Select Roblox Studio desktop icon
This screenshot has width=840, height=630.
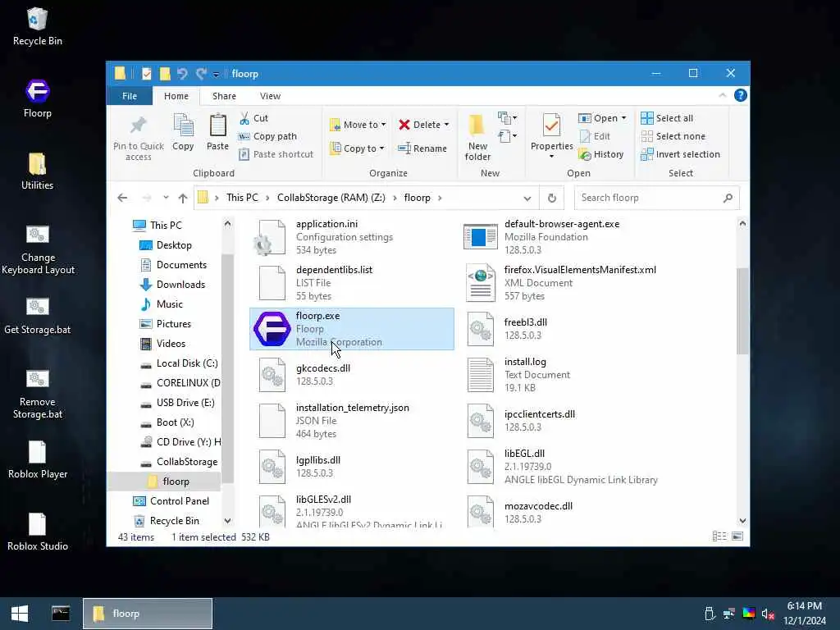[38, 532]
